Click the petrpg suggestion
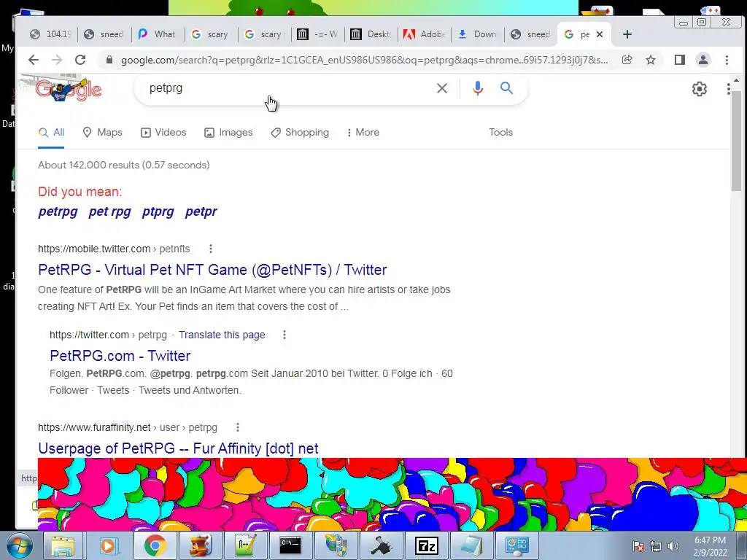This screenshot has height=560, width=747. click(58, 211)
